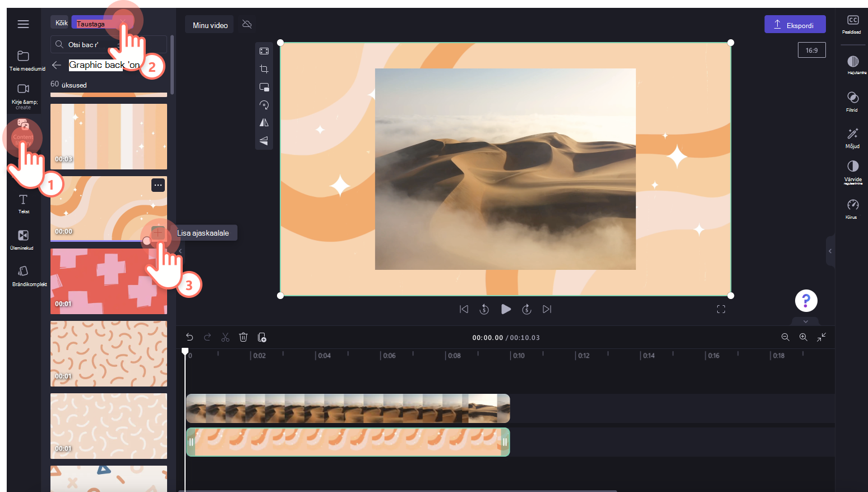This screenshot has width=868, height=492.
Task: Collapse the content library side panel
Action: (180, 251)
